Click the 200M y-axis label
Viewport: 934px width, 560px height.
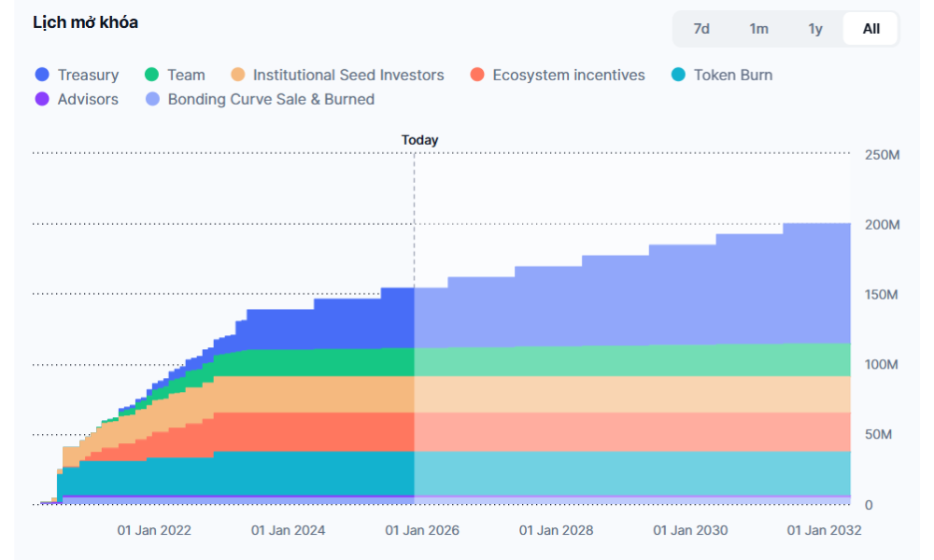881,225
